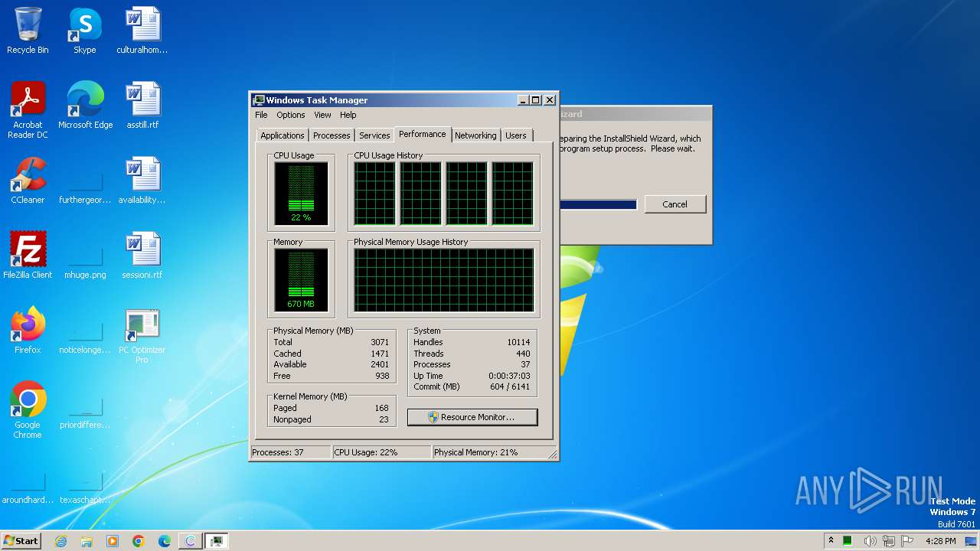Switch to the Networking tab

point(475,135)
